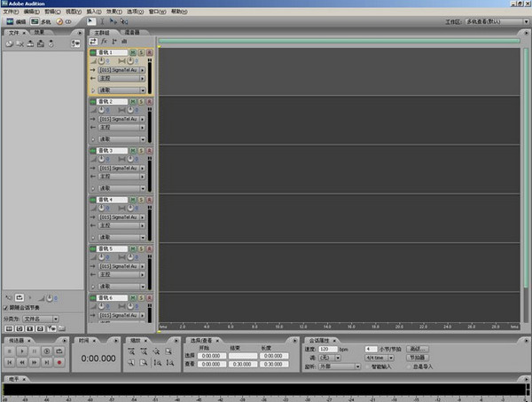Select the fx effects view icon

point(104,42)
